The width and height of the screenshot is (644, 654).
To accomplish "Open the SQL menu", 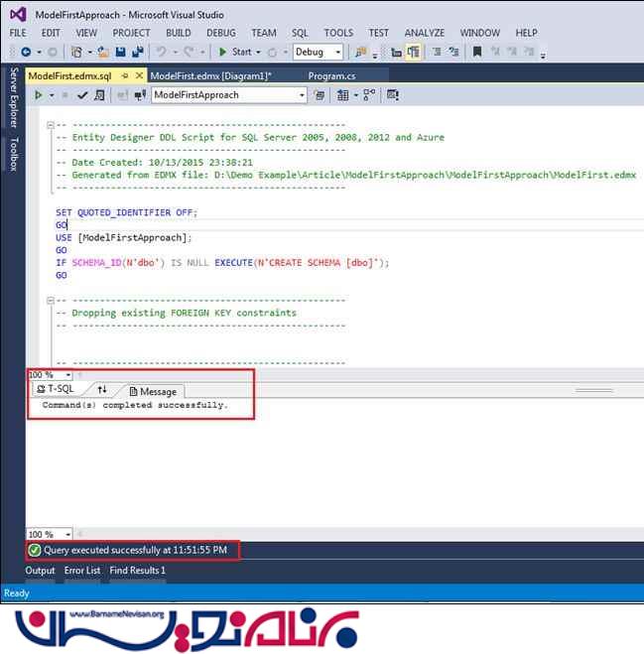I will click(300, 33).
